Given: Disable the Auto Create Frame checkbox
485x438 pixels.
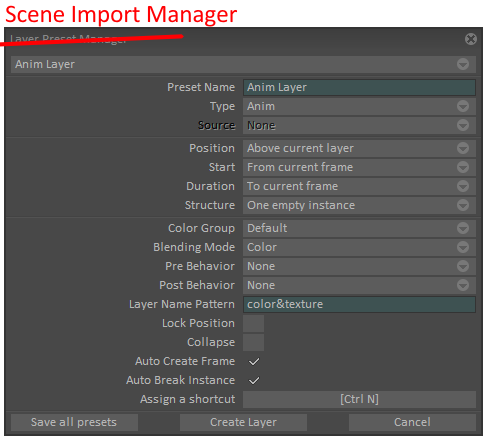Looking at the screenshot, I should coord(254,362).
